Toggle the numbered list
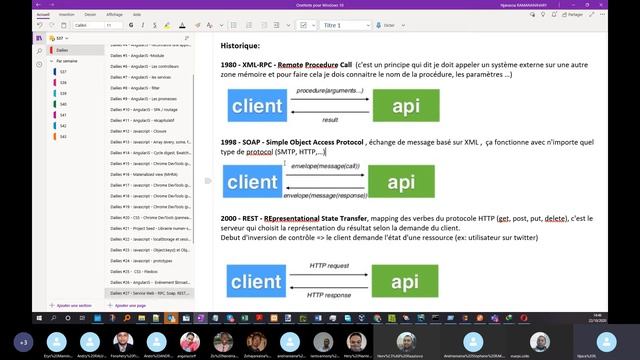The image size is (640, 360). coord(249,25)
